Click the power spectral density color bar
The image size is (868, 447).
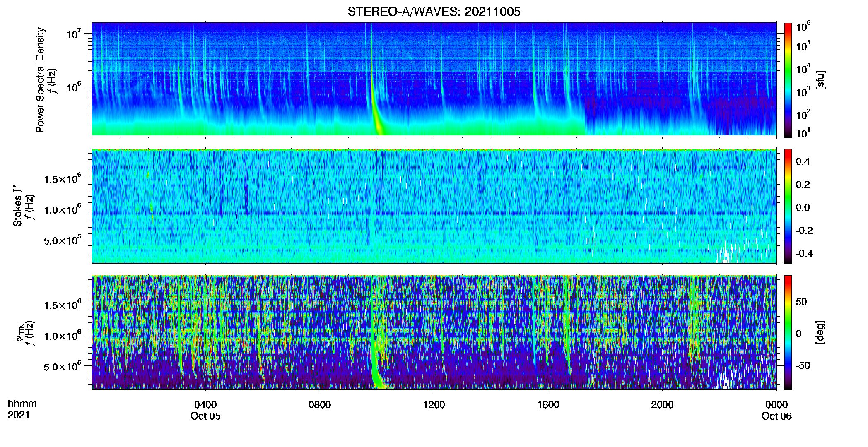pos(788,80)
